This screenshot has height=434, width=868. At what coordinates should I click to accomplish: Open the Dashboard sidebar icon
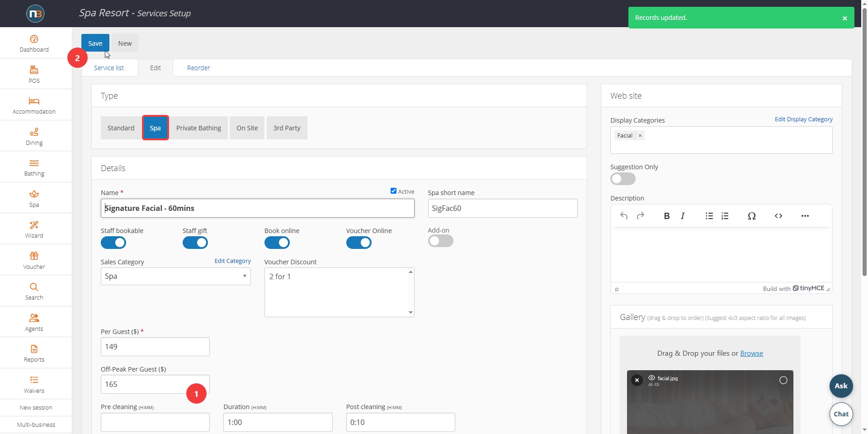34,39
